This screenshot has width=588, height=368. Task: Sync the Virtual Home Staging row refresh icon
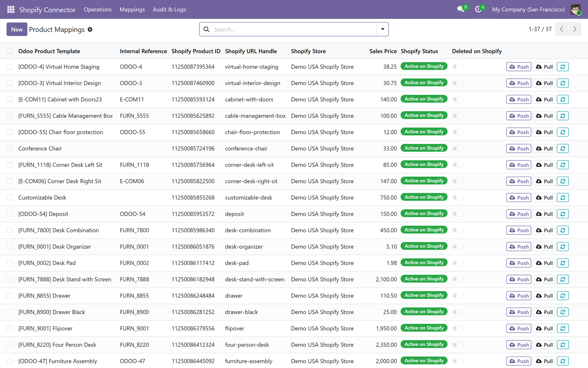(563, 67)
